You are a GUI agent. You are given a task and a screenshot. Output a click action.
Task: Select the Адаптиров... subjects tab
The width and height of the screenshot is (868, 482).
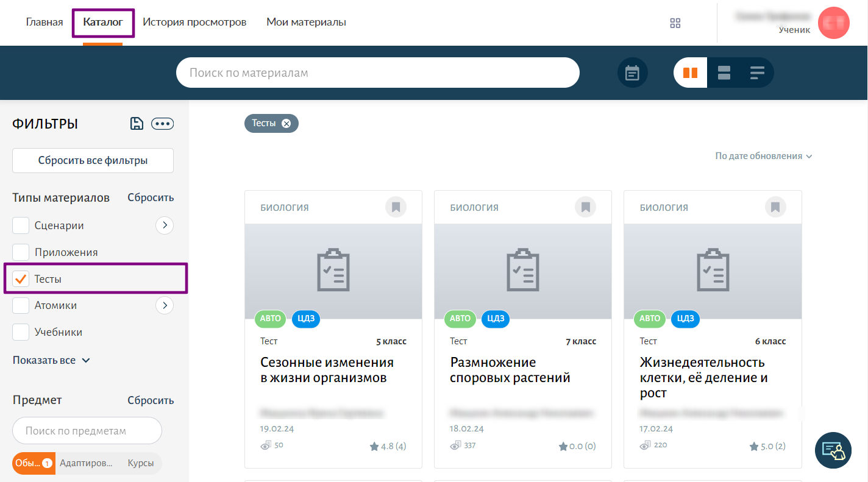click(x=86, y=463)
